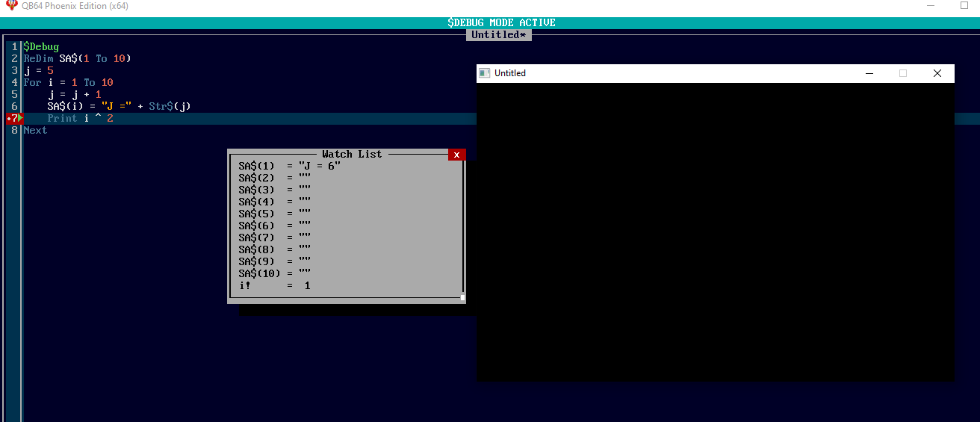Select watch entry SA$(8)
980x422 pixels.
275,249
